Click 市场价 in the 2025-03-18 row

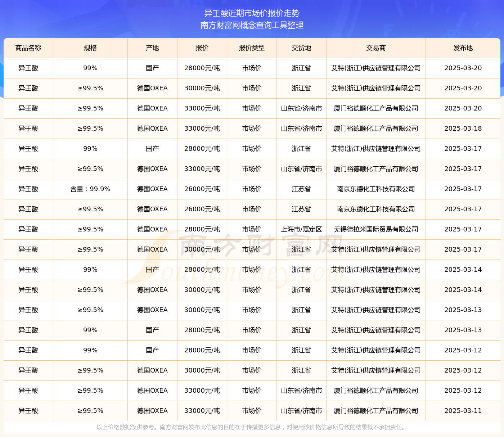click(x=252, y=129)
